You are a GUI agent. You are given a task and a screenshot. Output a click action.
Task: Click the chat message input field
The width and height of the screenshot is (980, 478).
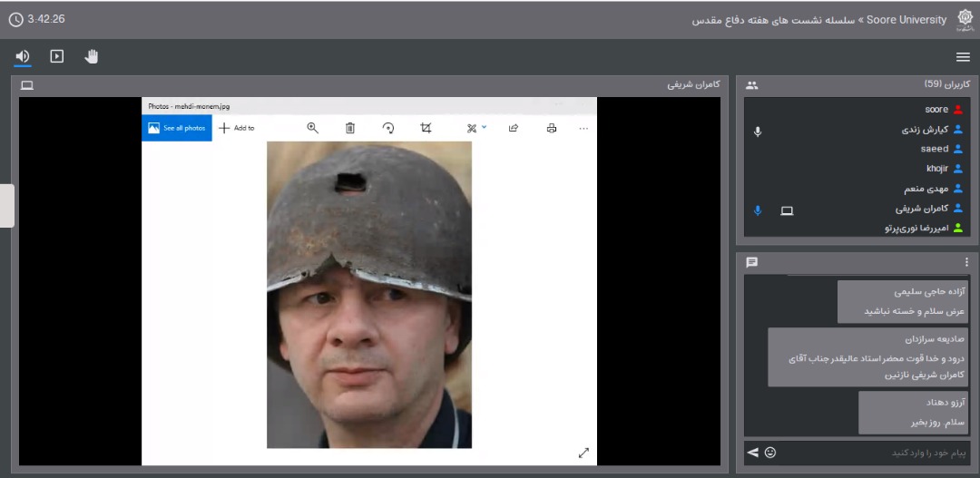(x=874, y=453)
